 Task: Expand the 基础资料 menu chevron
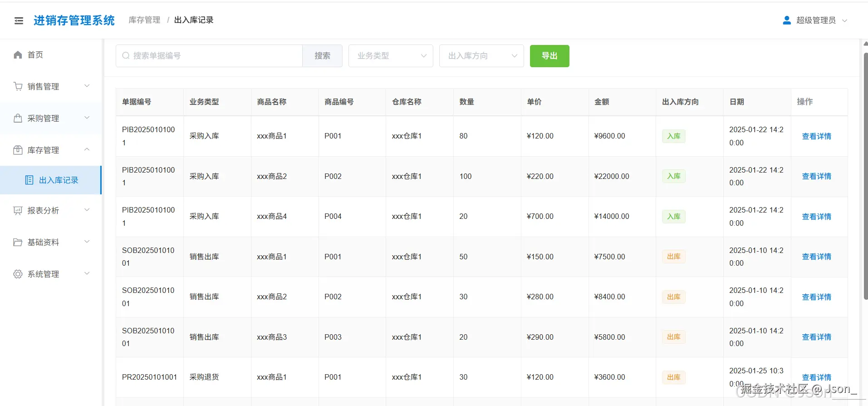pyautogui.click(x=87, y=242)
